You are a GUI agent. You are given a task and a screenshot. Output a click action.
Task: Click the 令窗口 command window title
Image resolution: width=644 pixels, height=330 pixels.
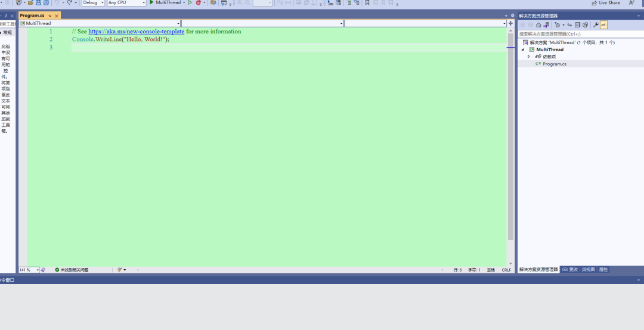7,280
